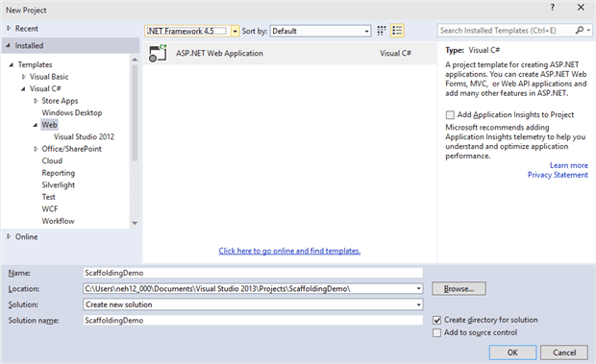Expand the Office/SharePoint node

point(36,149)
